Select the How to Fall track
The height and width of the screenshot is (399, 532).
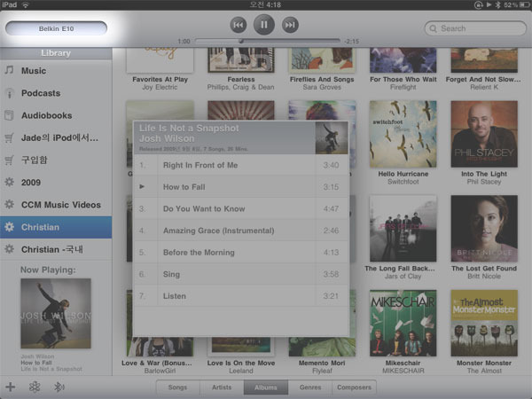pyautogui.click(x=241, y=187)
